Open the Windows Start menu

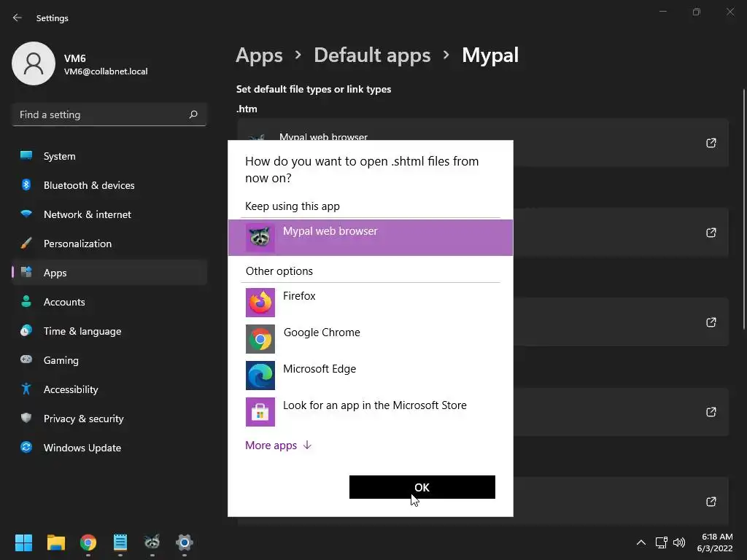(x=23, y=542)
